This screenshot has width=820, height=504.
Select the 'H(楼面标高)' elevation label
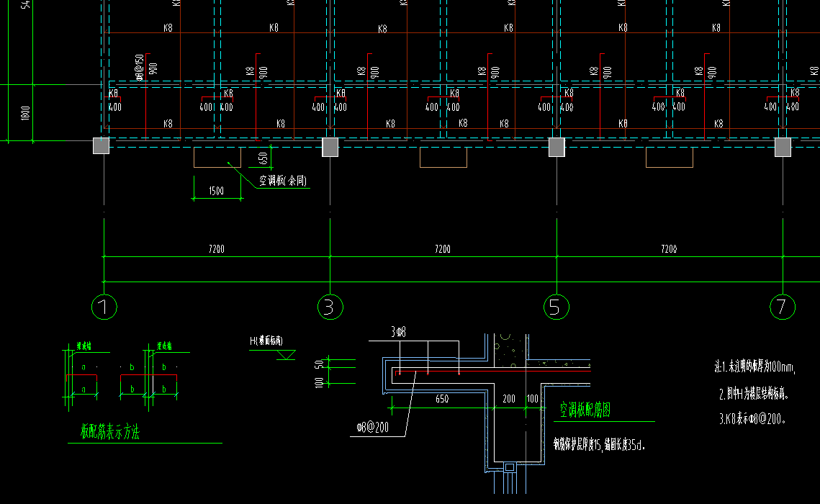coord(266,341)
